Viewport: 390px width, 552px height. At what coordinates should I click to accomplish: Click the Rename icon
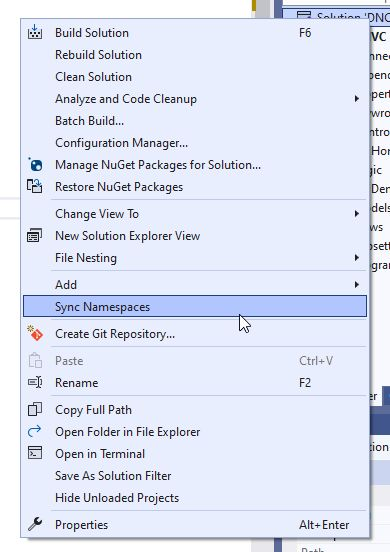click(x=35, y=382)
